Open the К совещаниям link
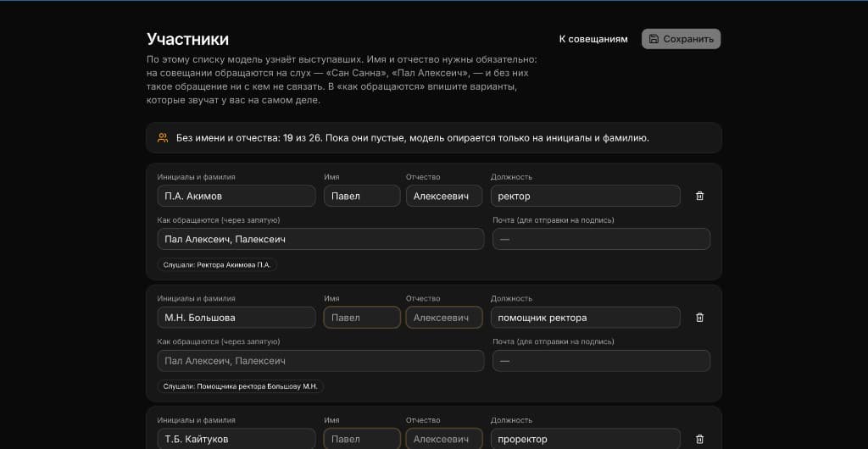Image resolution: width=868 pixels, height=449 pixels. tap(593, 39)
